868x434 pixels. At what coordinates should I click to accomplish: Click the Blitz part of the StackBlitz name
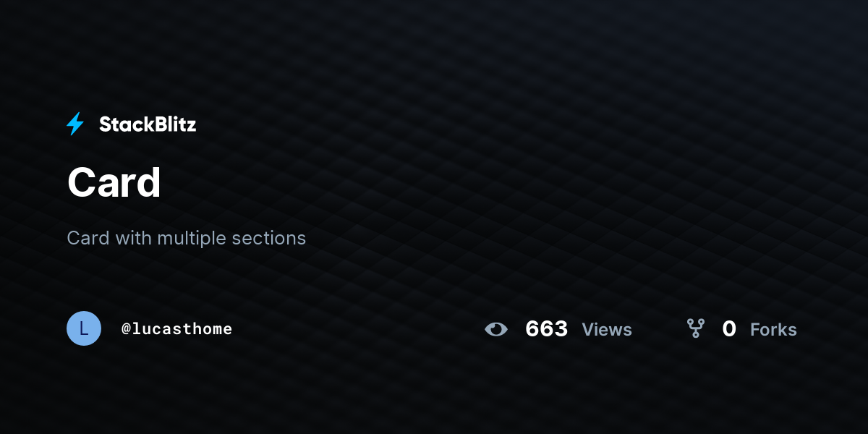173,124
